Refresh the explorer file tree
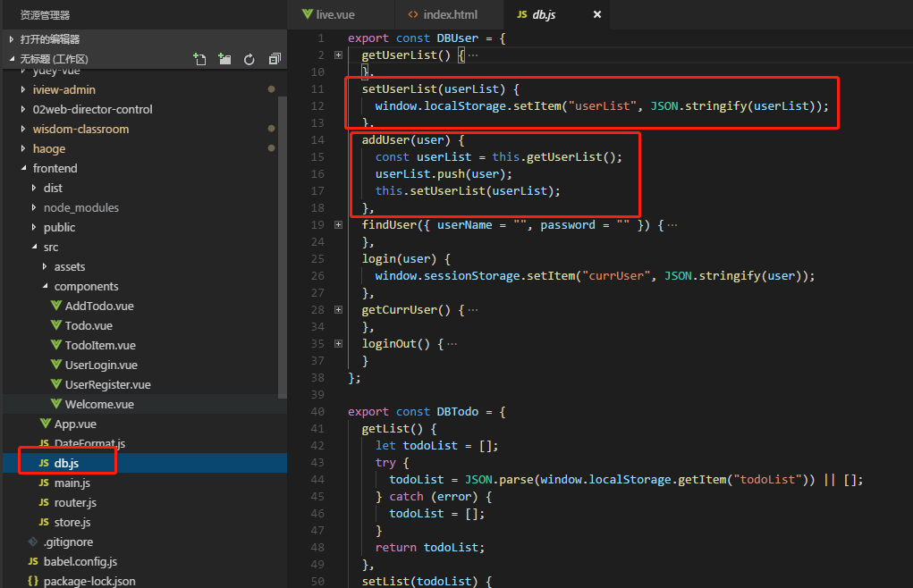The width and height of the screenshot is (913, 588). [249, 59]
